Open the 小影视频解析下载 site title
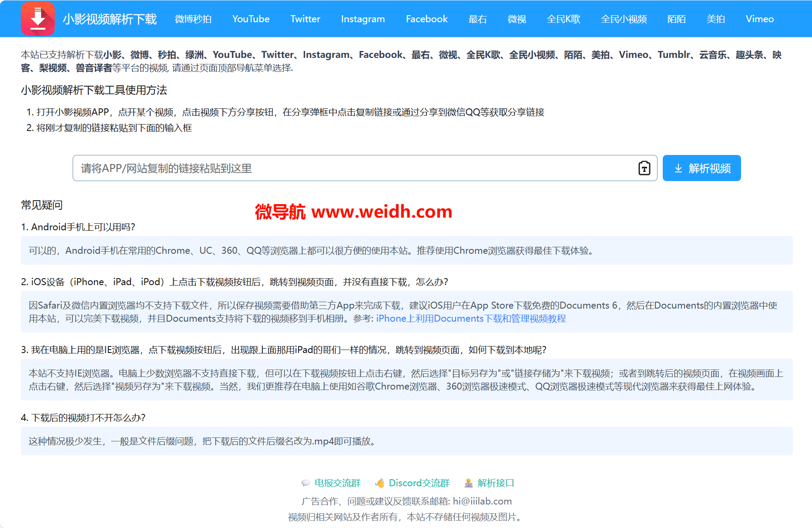 (110, 19)
